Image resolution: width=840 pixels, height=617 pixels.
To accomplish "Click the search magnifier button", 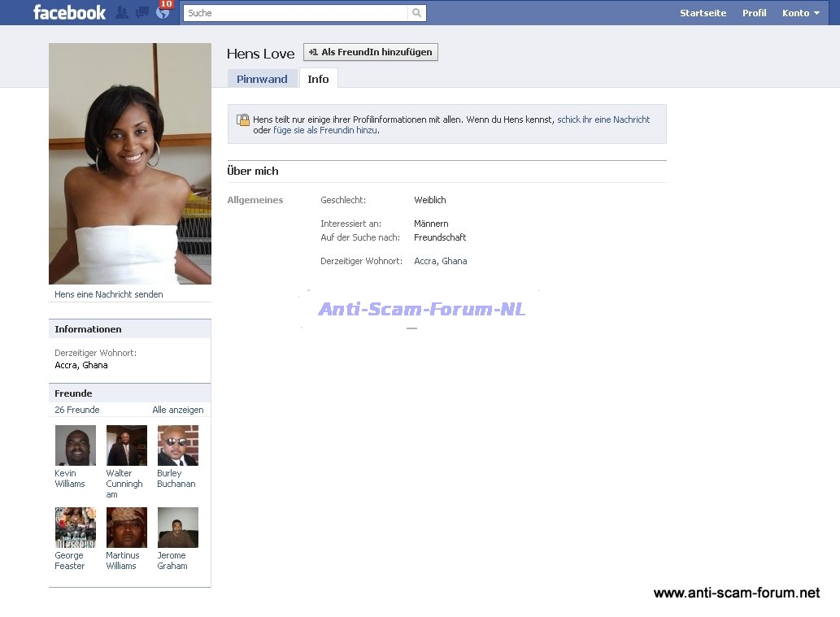I will [x=416, y=13].
